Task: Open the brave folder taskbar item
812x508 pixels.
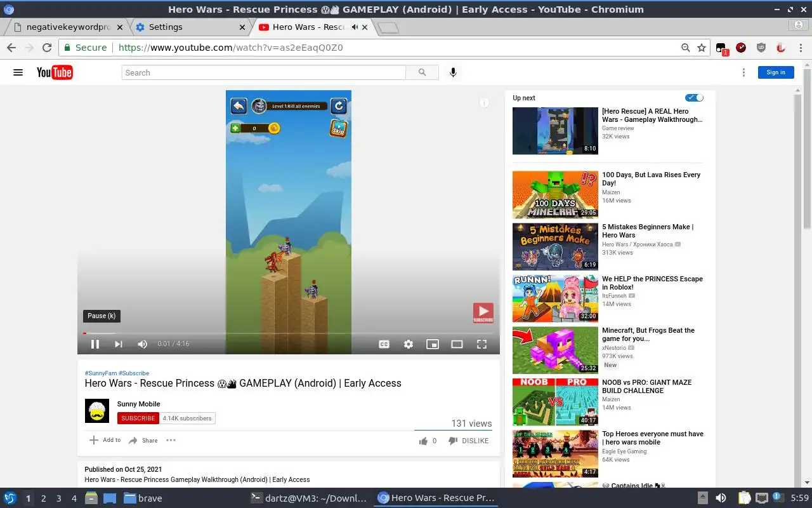Action: (143, 498)
